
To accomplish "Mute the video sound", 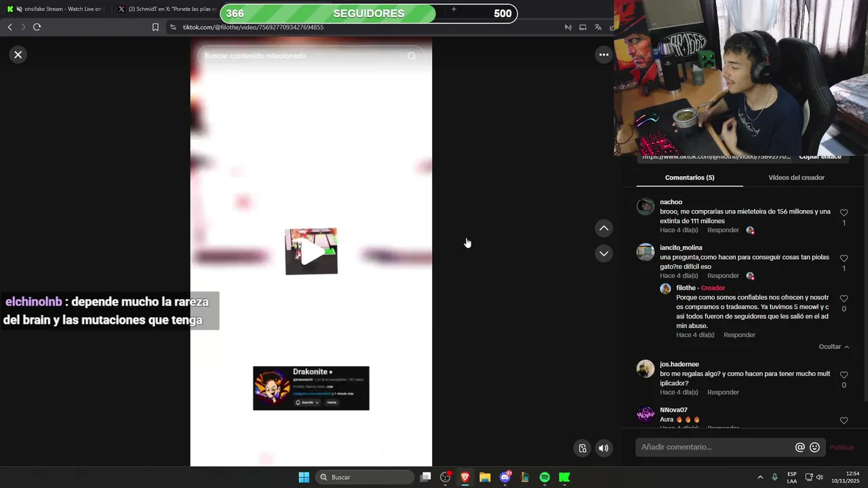I will tap(604, 448).
